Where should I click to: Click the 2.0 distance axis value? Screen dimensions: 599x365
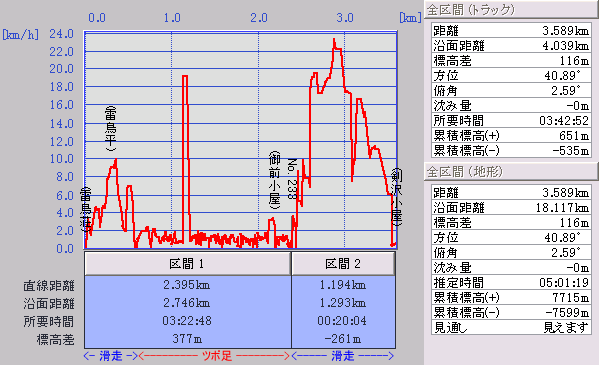tap(259, 18)
